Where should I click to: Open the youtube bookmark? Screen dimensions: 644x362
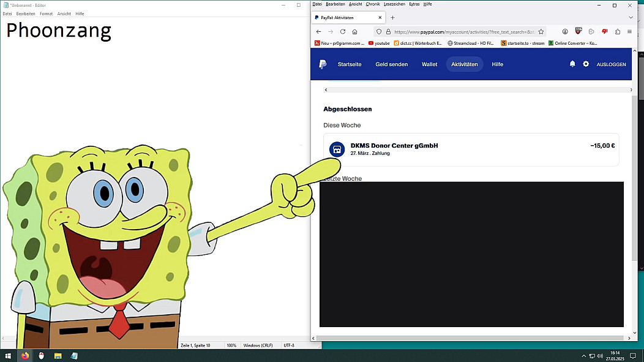(x=379, y=43)
